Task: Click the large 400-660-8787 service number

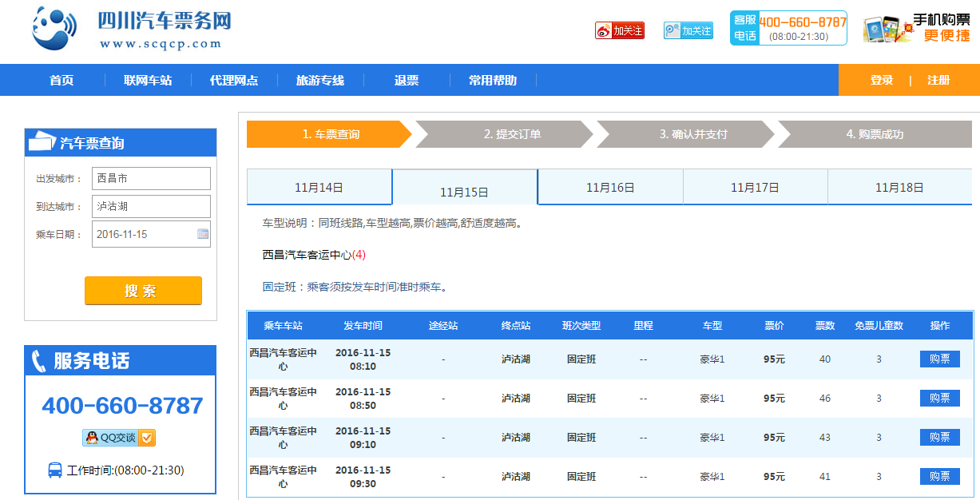Action: (122, 406)
